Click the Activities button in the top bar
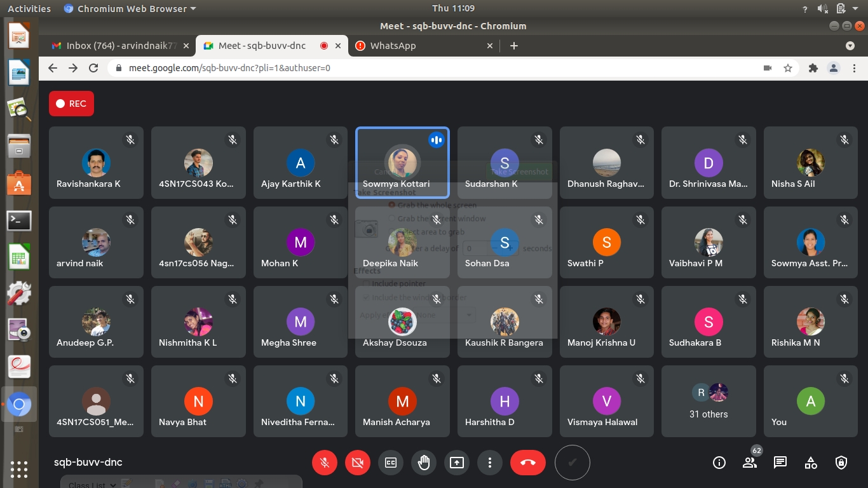The height and width of the screenshot is (488, 868). click(x=29, y=9)
